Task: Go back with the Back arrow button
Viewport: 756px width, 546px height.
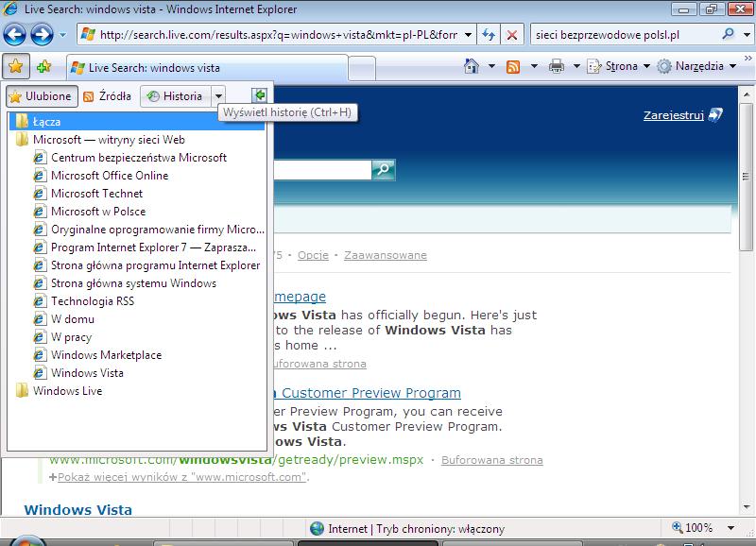Action: tap(14, 35)
